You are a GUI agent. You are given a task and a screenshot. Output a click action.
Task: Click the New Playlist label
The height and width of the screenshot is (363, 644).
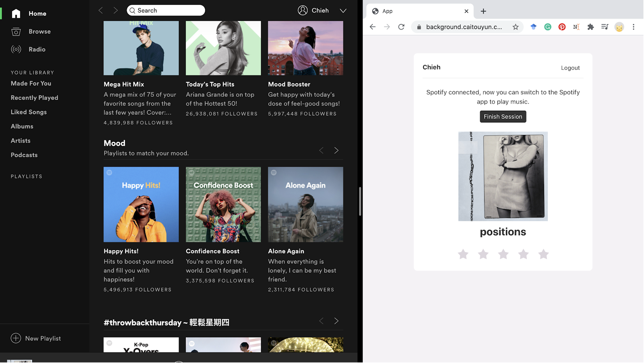pyautogui.click(x=43, y=338)
